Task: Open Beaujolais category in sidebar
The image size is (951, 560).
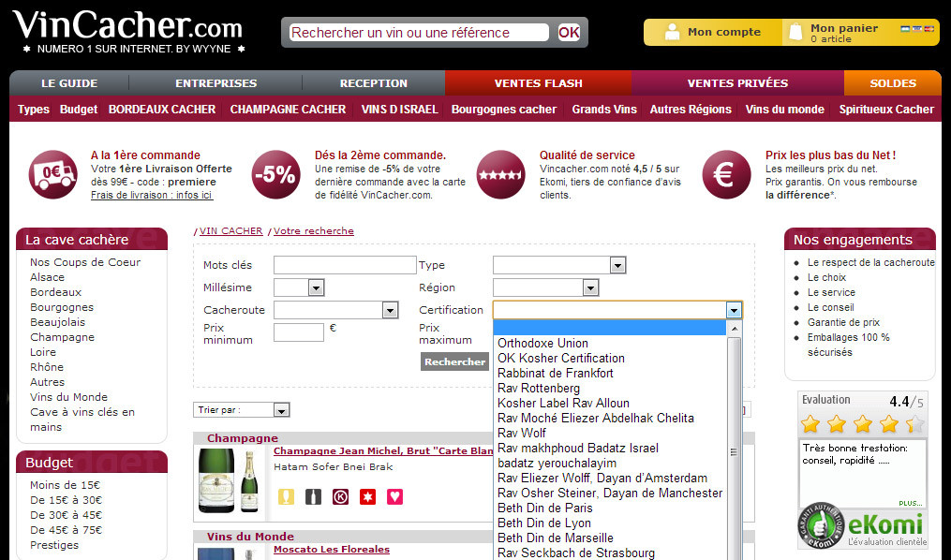Action: tap(57, 322)
